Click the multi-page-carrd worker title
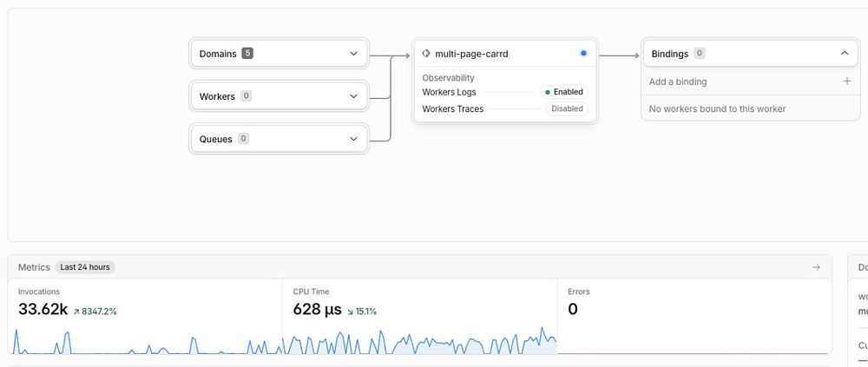 tap(471, 54)
